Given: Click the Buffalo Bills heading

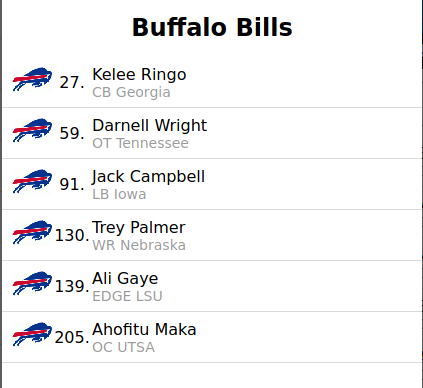Looking at the screenshot, I should coord(212,27).
